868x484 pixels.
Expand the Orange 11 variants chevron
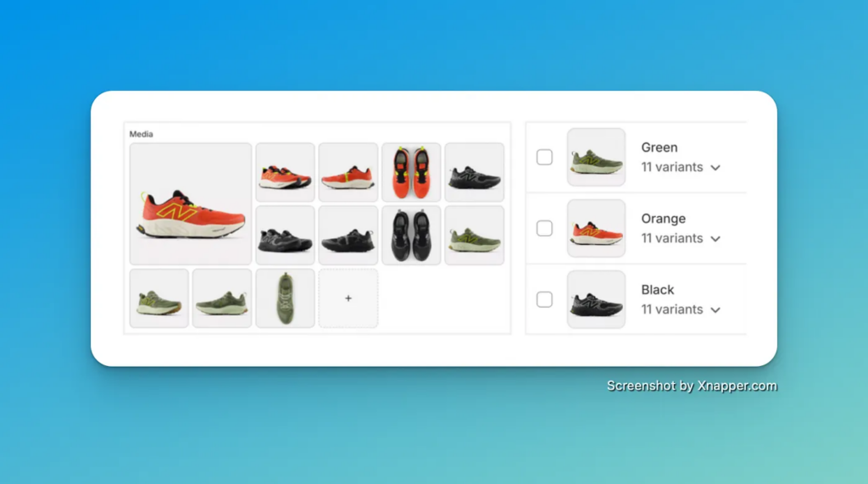point(715,239)
